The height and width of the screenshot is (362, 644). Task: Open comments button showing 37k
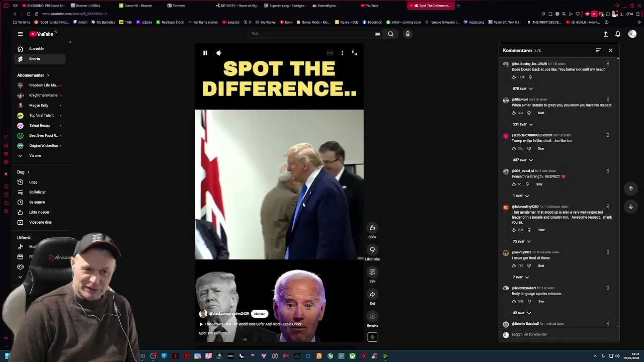372,272
